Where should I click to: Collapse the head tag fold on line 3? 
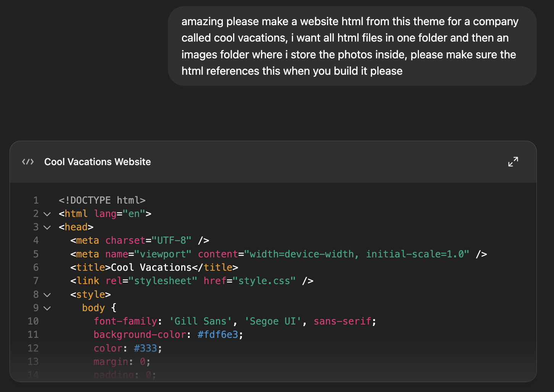click(47, 227)
